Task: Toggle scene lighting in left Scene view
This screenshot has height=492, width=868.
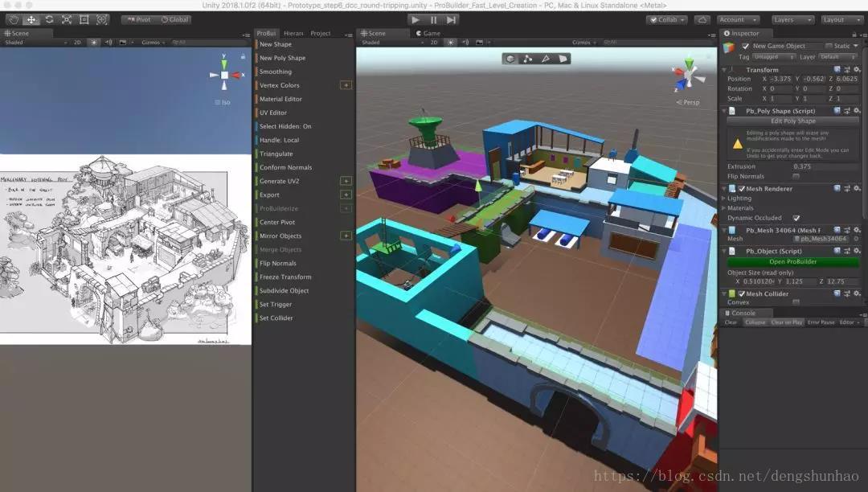Action: pyautogui.click(x=93, y=42)
